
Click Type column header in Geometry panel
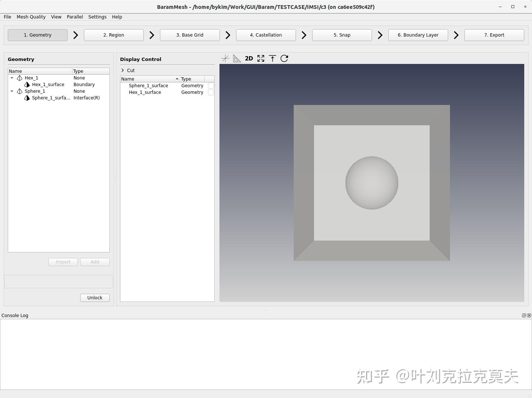pyautogui.click(x=91, y=71)
